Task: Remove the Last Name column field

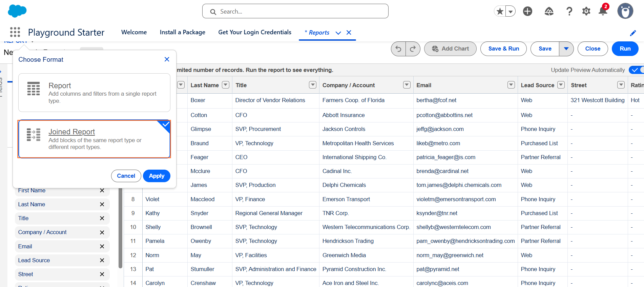Action: click(102, 205)
